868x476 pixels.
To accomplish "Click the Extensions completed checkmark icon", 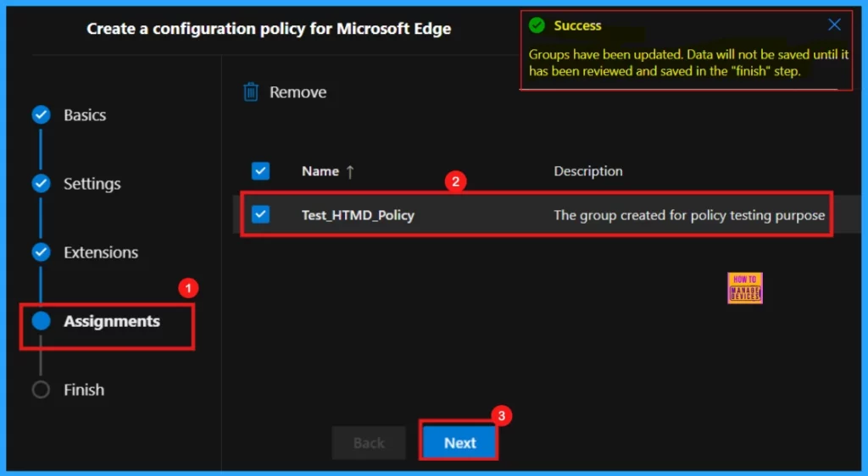I will (41, 252).
